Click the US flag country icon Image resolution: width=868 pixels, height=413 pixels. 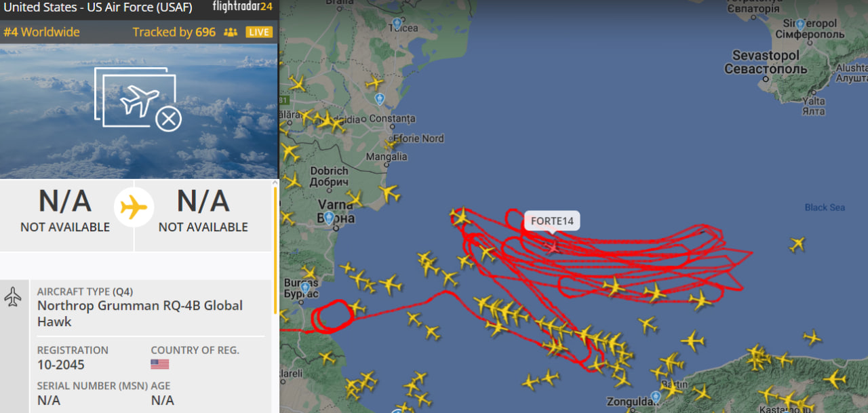[159, 364]
